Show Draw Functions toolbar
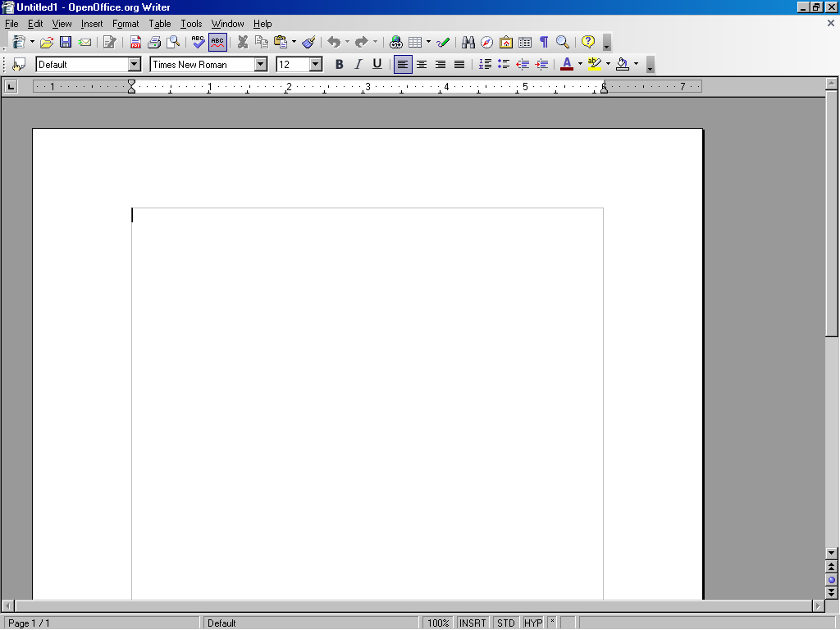This screenshot has width=840, height=630. click(x=443, y=42)
